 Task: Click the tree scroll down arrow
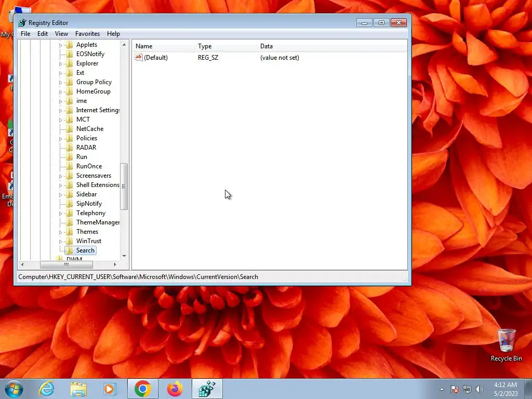click(124, 256)
